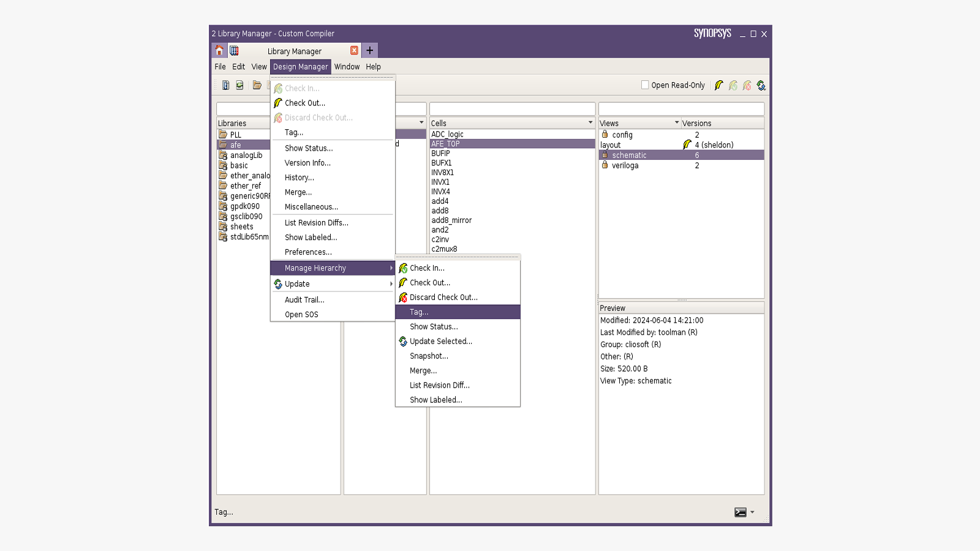Click the Check In toolbar icon on the right
The image size is (980, 551).
733,85
